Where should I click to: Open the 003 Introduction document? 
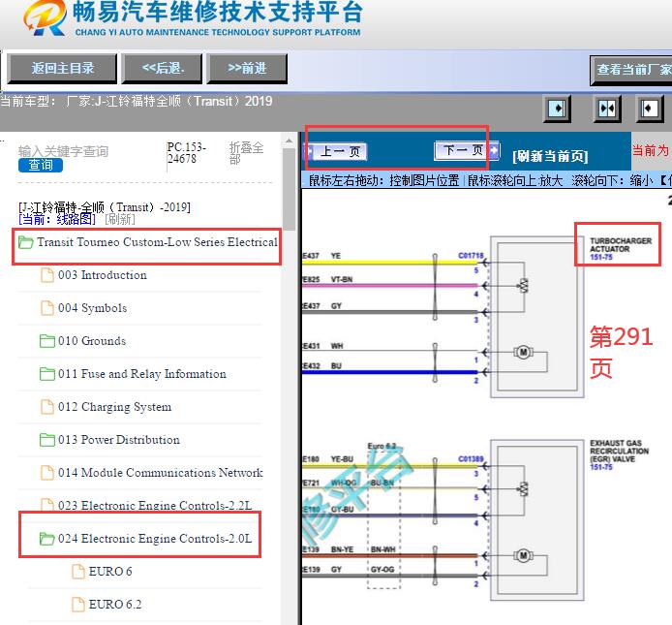103,275
